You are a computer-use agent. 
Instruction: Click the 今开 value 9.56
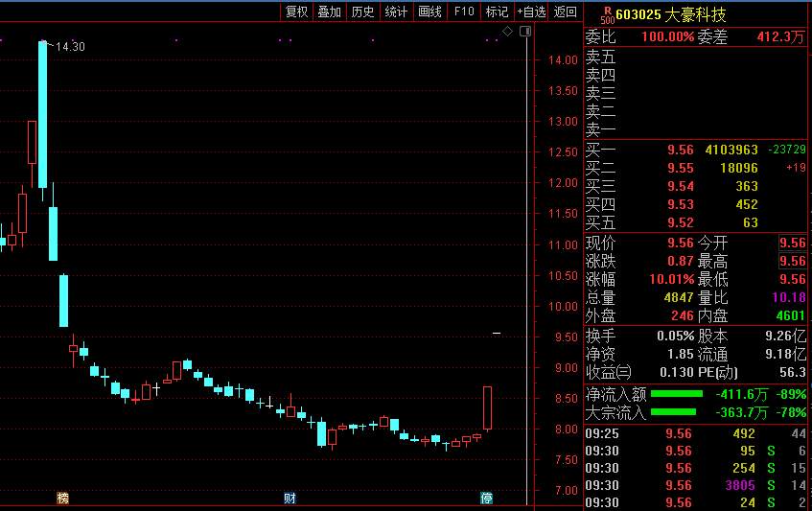click(x=792, y=243)
